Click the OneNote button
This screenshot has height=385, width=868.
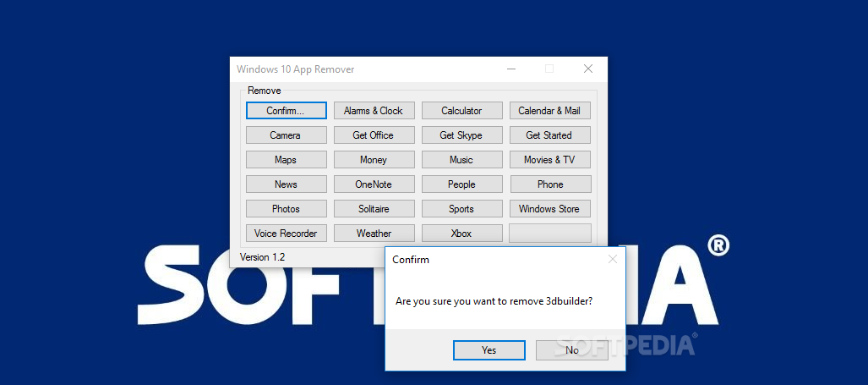tap(374, 184)
